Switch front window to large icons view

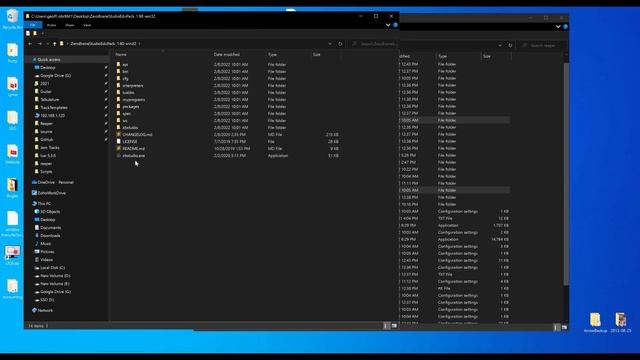coord(394,326)
